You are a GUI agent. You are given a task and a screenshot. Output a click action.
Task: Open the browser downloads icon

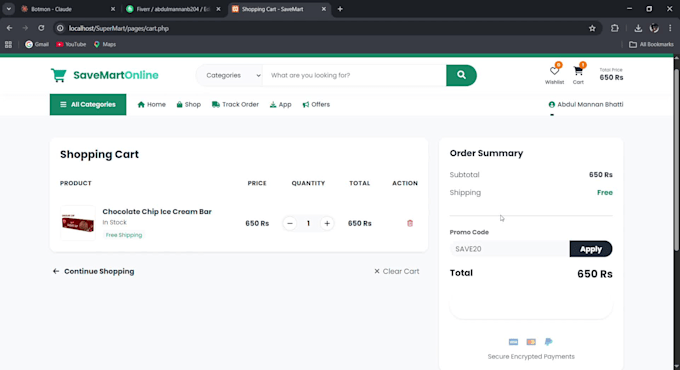tap(638, 28)
